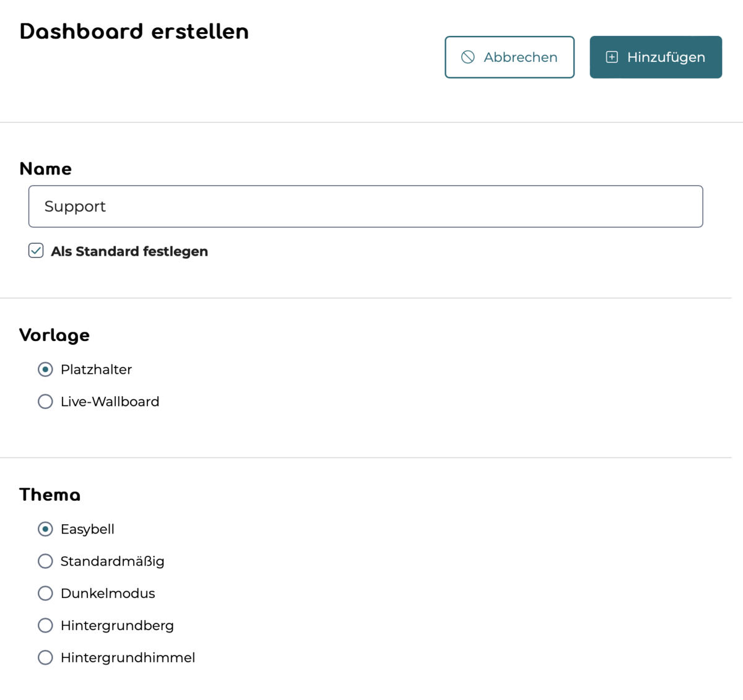The image size is (743, 700).
Task: Pick the Standardmäßig theme radio button
Action: click(45, 561)
